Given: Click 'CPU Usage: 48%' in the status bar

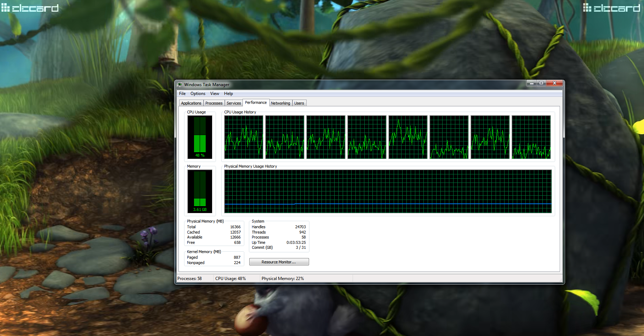Looking at the screenshot, I should point(230,279).
